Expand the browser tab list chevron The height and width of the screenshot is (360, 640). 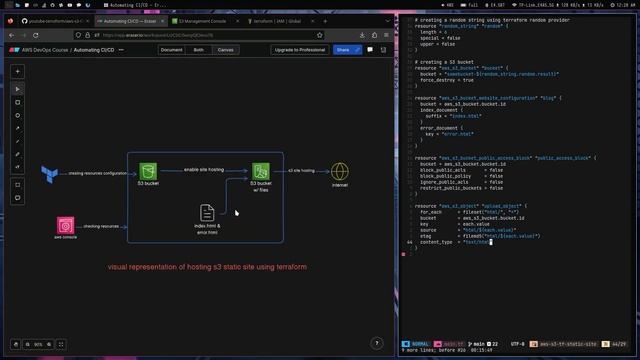coord(387,21)
